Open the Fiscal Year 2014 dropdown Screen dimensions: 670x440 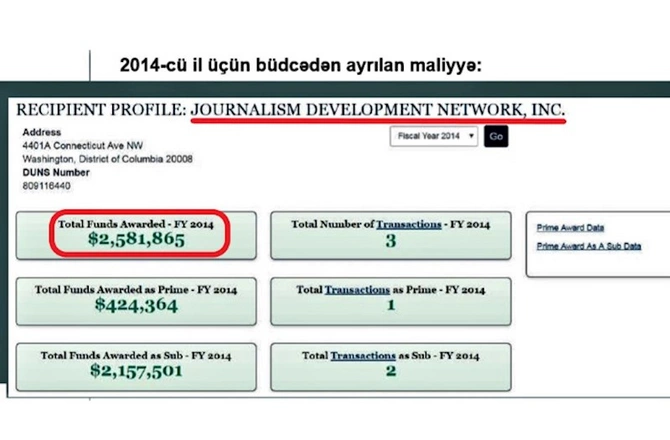point(434,136)
